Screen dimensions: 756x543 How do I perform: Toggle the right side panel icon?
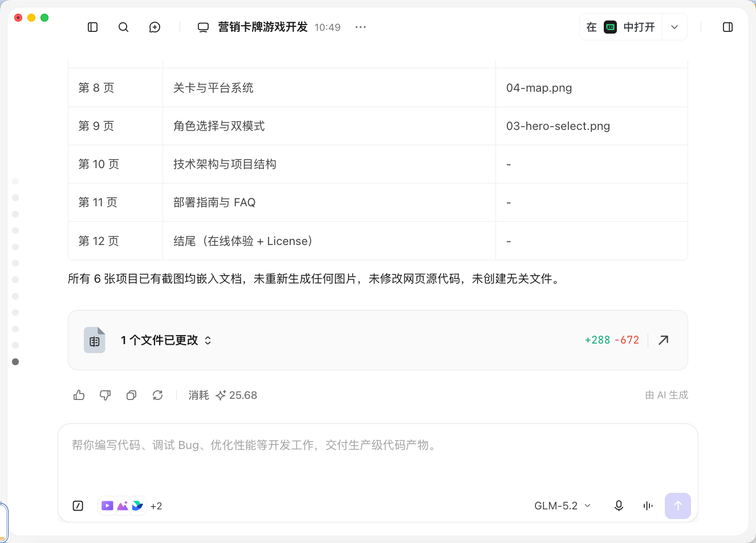pyautogui.click(x=727, y=27)
